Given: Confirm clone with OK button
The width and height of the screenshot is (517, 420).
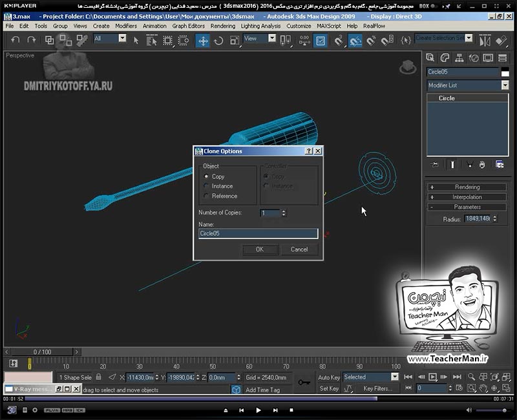Looking at the screenshot, I should [260, 249].
